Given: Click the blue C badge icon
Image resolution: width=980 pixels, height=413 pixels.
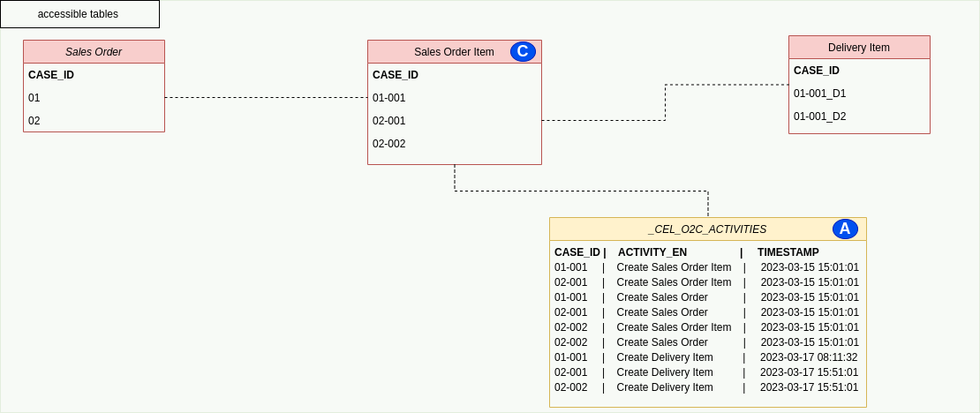Looking at the screenshot, I should (x=523, y=51).
